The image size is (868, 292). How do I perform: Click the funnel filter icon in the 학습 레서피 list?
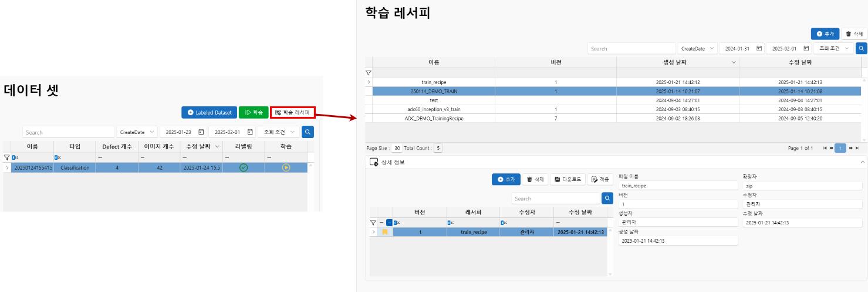point(369,73)
